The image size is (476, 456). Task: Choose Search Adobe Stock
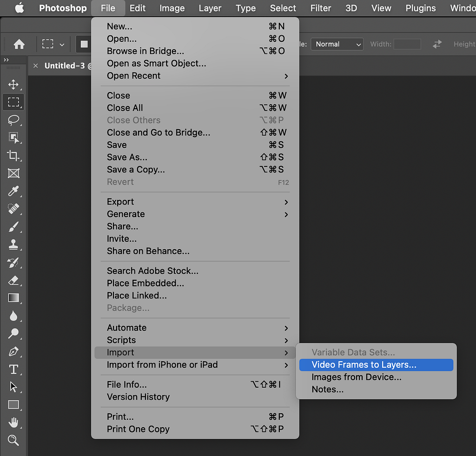[x=195, y=271]
